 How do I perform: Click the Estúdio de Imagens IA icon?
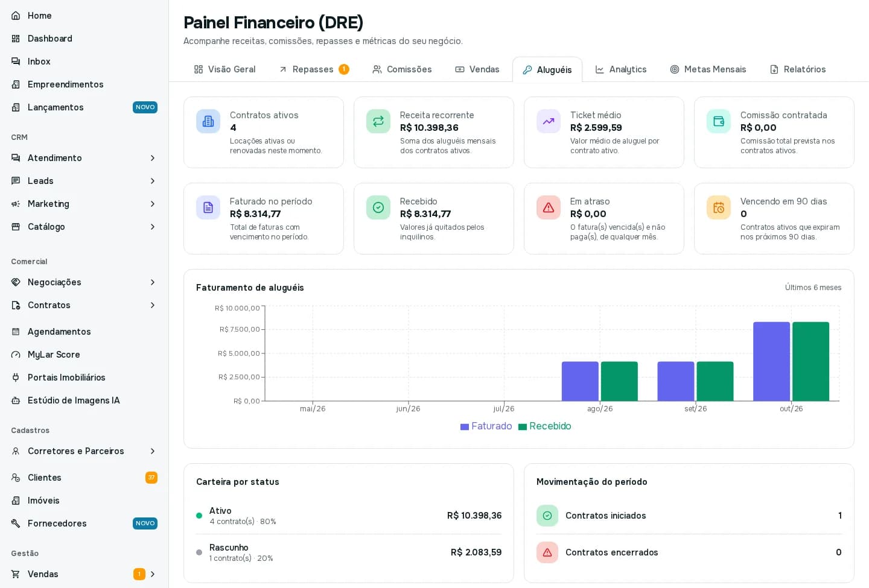(16, 400)
